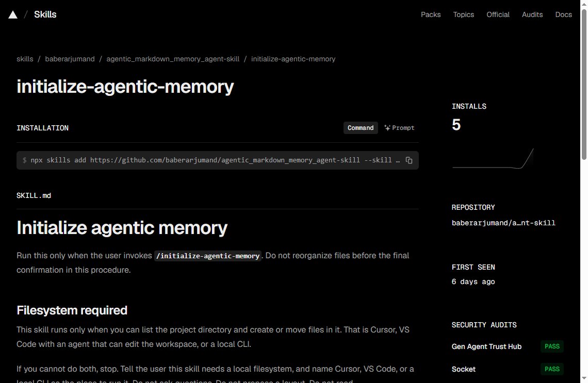Click the 'Filesystem required' heading
Screen dimensions: 588x383
click(x=72, y=310)
